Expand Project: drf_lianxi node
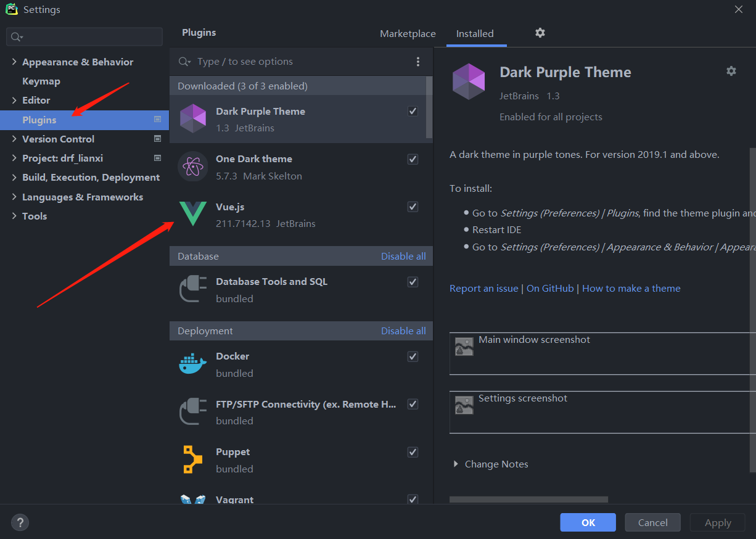 point(14,158)
